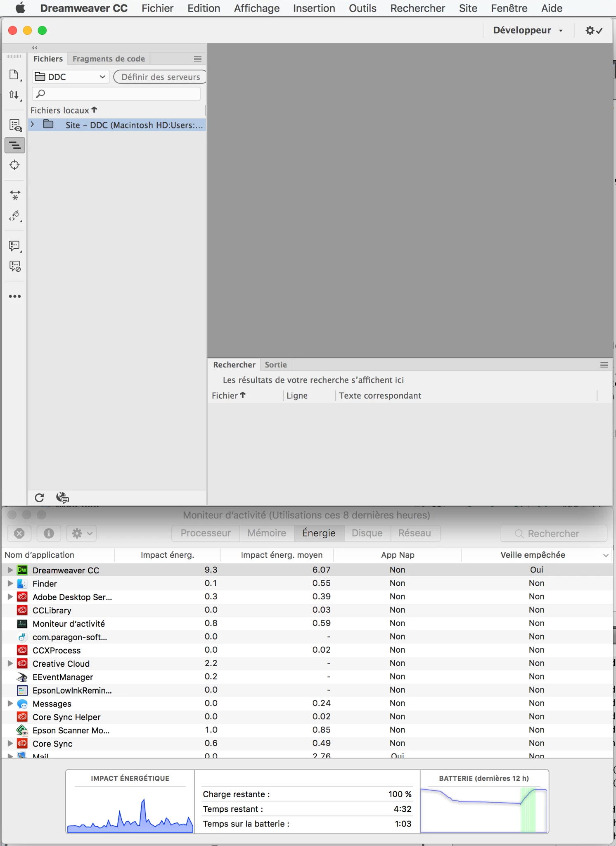Viewport: 616px width, 846px height.
Task: Open the Fenêtre menu
Action: (x=509, y=8)
